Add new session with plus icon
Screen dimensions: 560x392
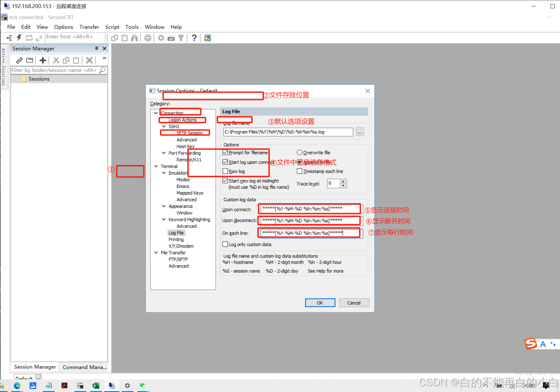coord(43,60)
